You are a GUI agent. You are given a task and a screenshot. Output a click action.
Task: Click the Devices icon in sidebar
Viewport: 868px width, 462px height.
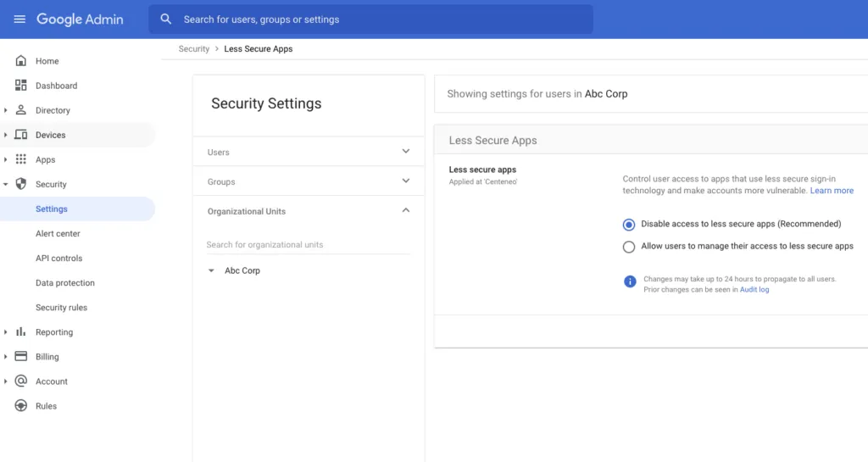(x=21, y=135)
